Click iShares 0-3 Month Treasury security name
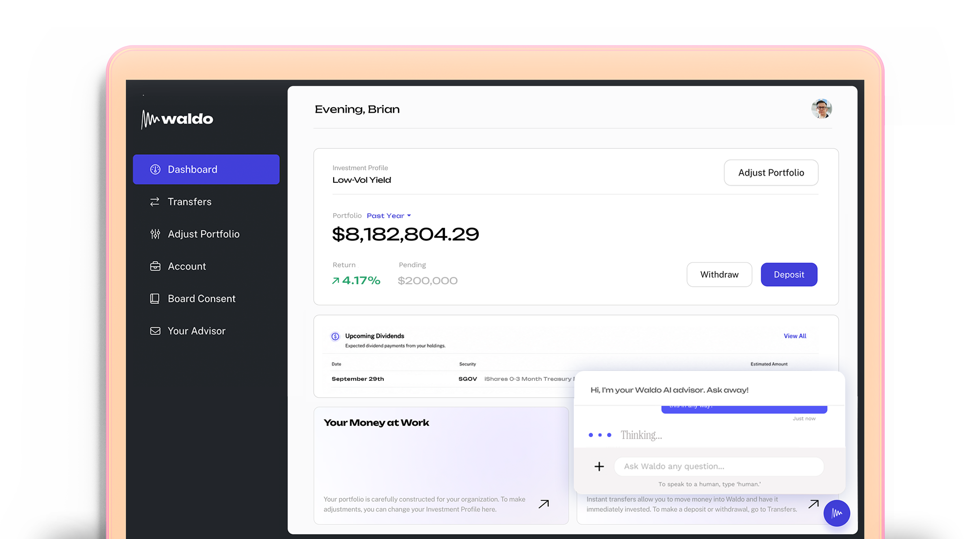Image resolution: width=980 pixels, height=539 pixels. point(529,379)
